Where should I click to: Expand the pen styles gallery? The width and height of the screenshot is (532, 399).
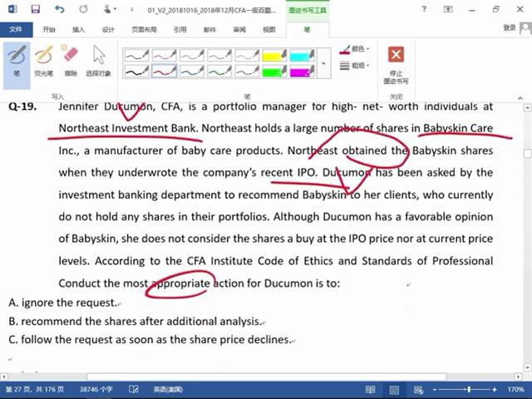(323, 64)
